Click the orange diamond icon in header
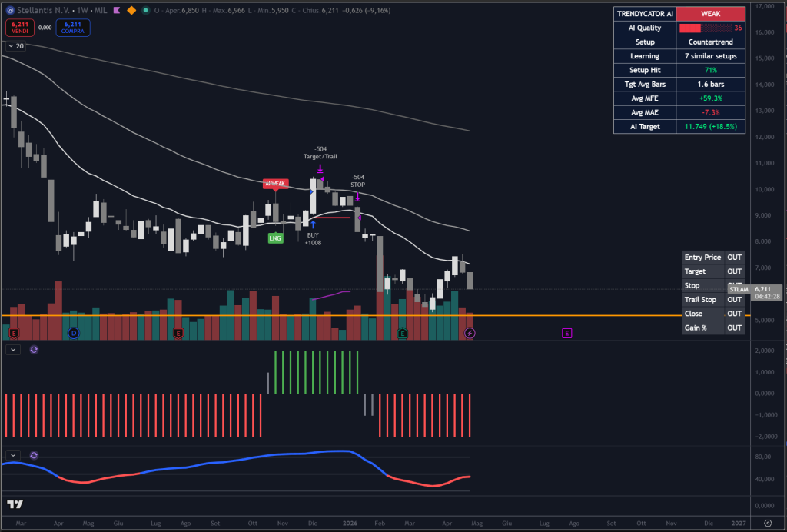 [x=131, y=10]
